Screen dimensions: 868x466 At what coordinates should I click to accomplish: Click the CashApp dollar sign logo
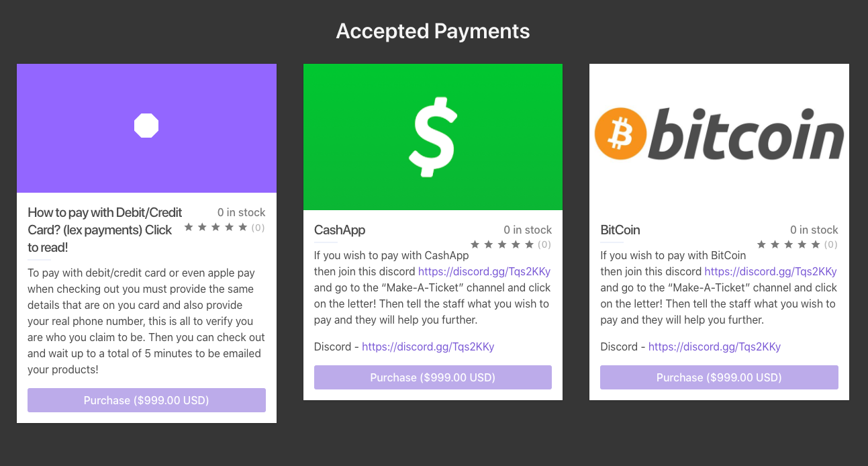432,136
